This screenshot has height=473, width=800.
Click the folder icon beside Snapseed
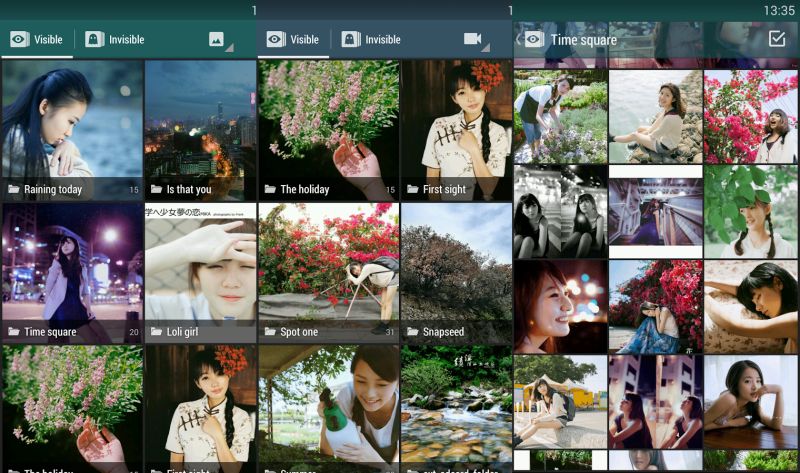413,332
